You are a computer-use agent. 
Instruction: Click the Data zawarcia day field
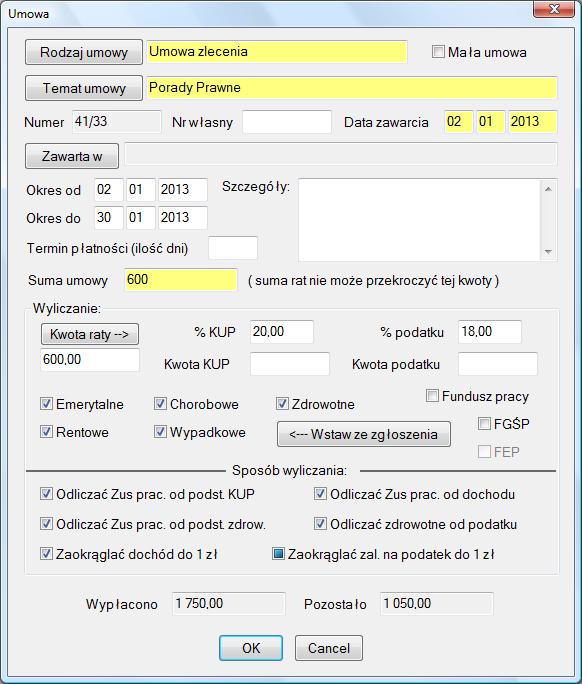[x=459, y=122]
